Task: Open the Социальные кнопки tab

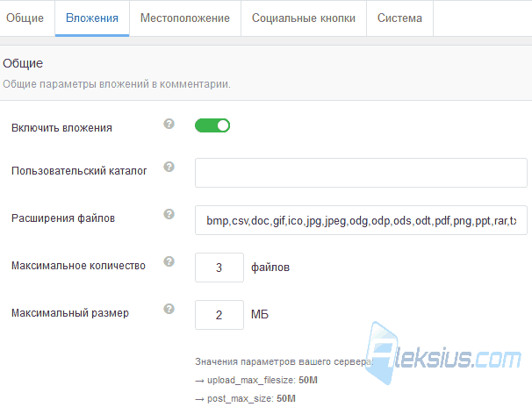Action: (x=304, y=18)
